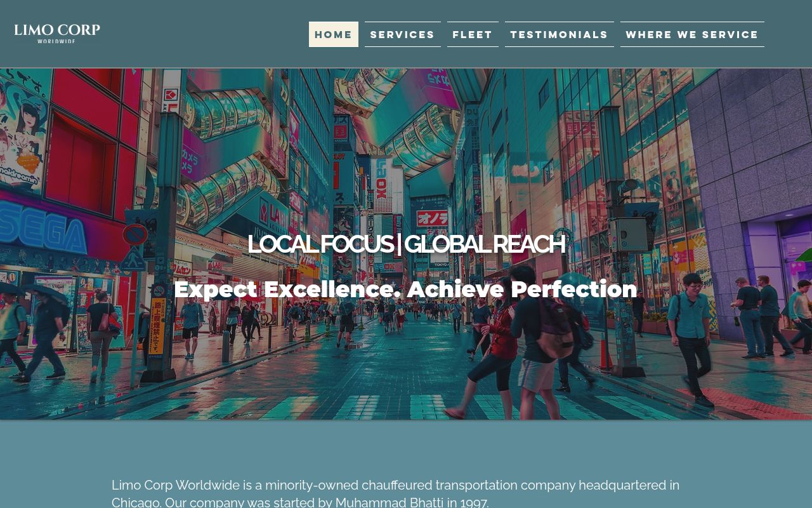Click the round no-parking street sign
The image size is (812, 508).
coord(135,234)
